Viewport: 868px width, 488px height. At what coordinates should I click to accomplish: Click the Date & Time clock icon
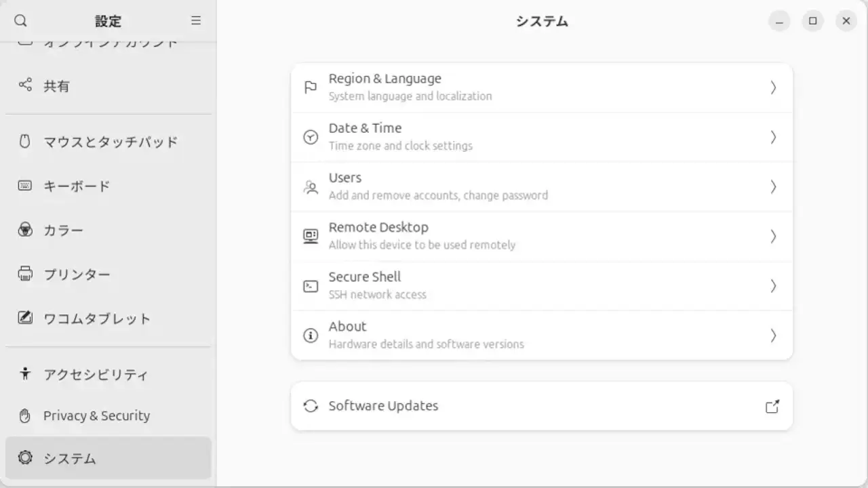[311, 137]
